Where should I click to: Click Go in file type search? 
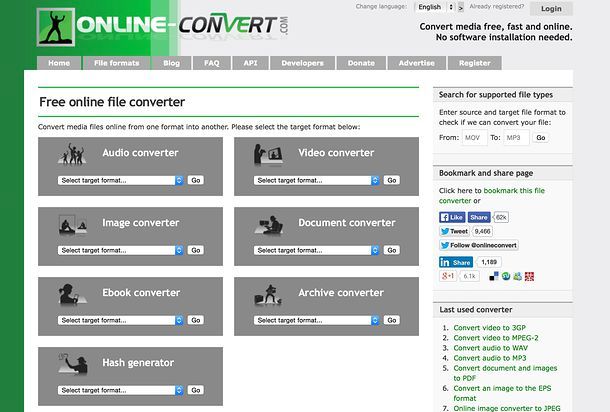tap(541, 138)
